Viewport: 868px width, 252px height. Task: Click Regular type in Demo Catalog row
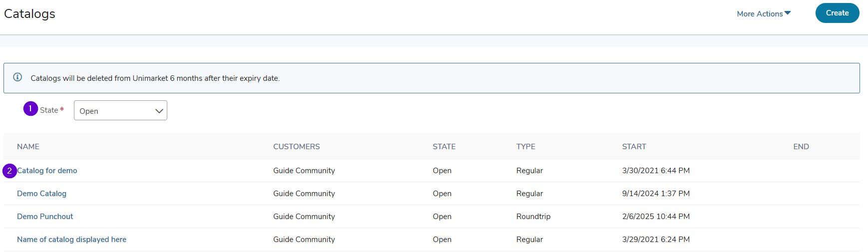tap(529, 194)
